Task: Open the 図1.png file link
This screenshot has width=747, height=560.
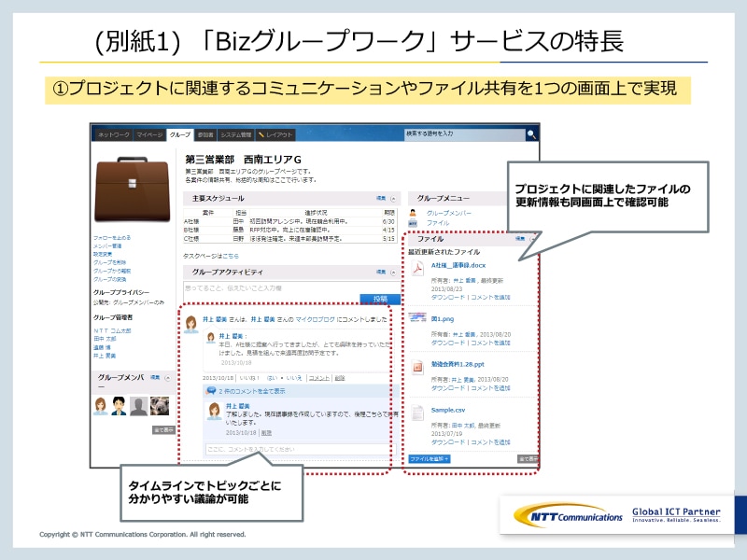Action: 443,319
